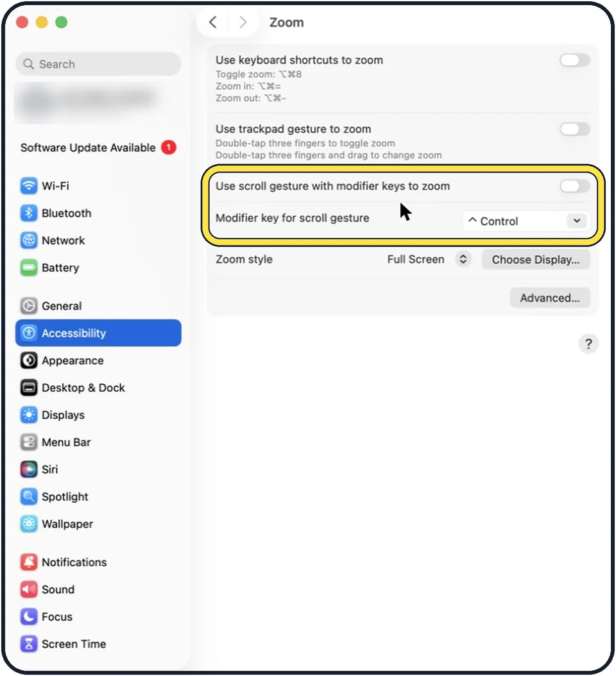The height and width of the screenshot is (676, 616).
Task: Select Notifications in sidebar
Action: coord(98,562)
